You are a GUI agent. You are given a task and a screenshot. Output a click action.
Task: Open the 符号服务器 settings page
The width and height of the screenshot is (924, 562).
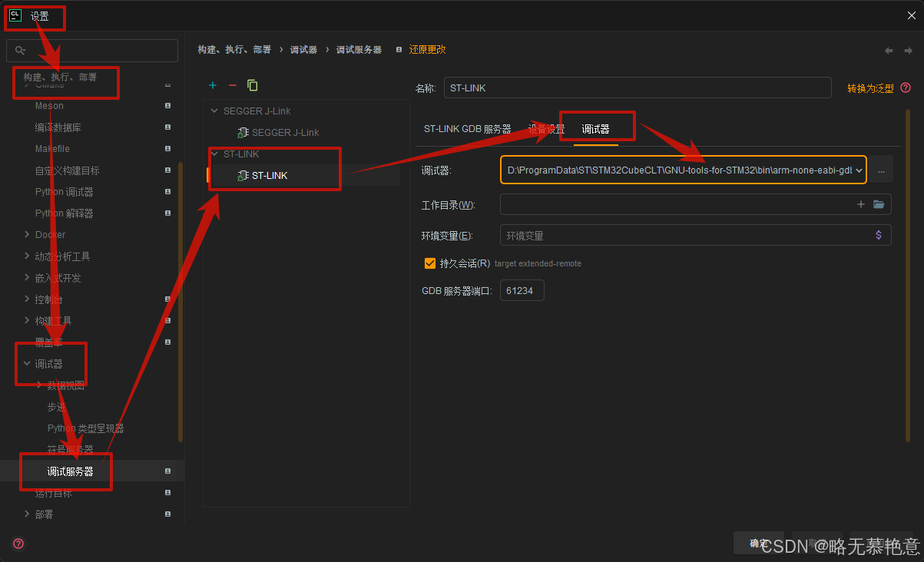pos(70,450)
